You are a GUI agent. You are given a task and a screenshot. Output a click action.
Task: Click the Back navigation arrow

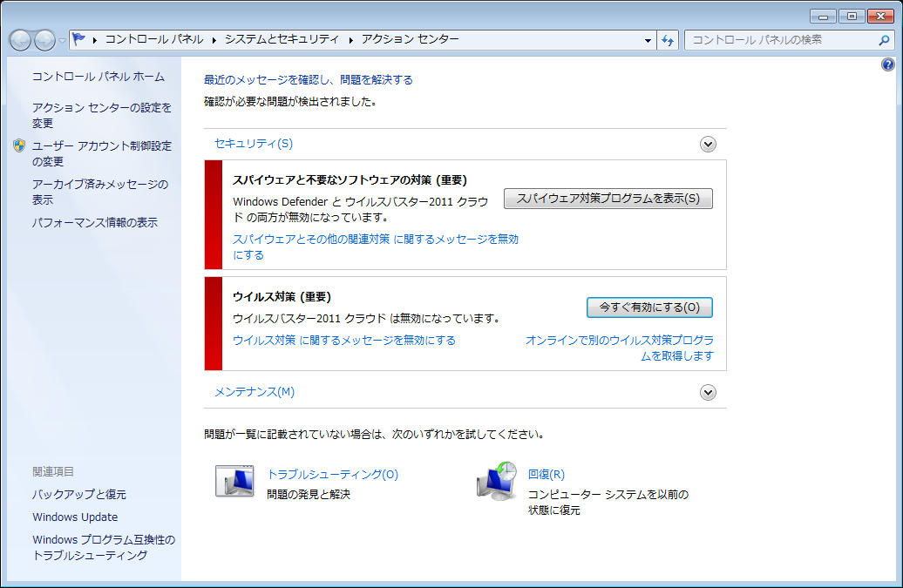pos(20,40)
